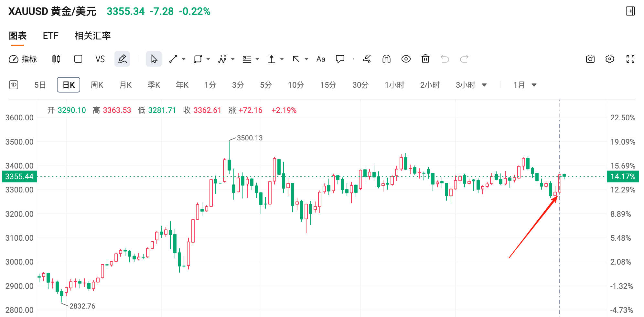Open the VS comparison tool
The image size is (644, 317).
tap(100, 59)
